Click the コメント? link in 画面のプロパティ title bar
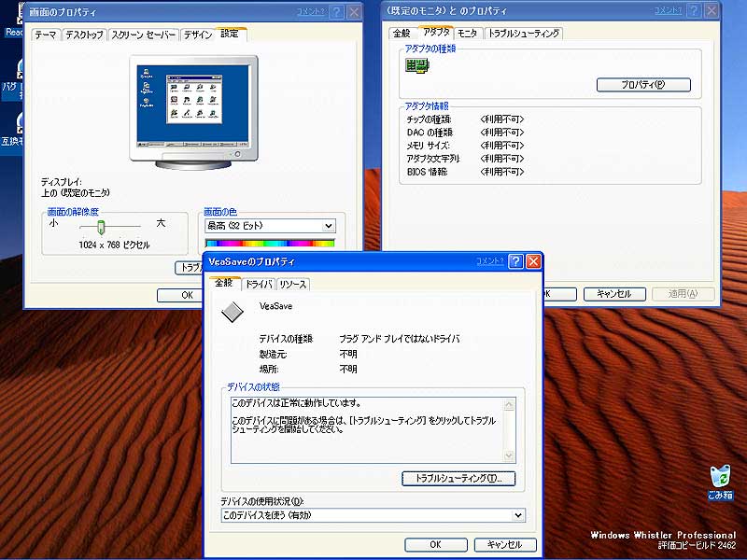This screenshot has height=560, width=747. 311,12
